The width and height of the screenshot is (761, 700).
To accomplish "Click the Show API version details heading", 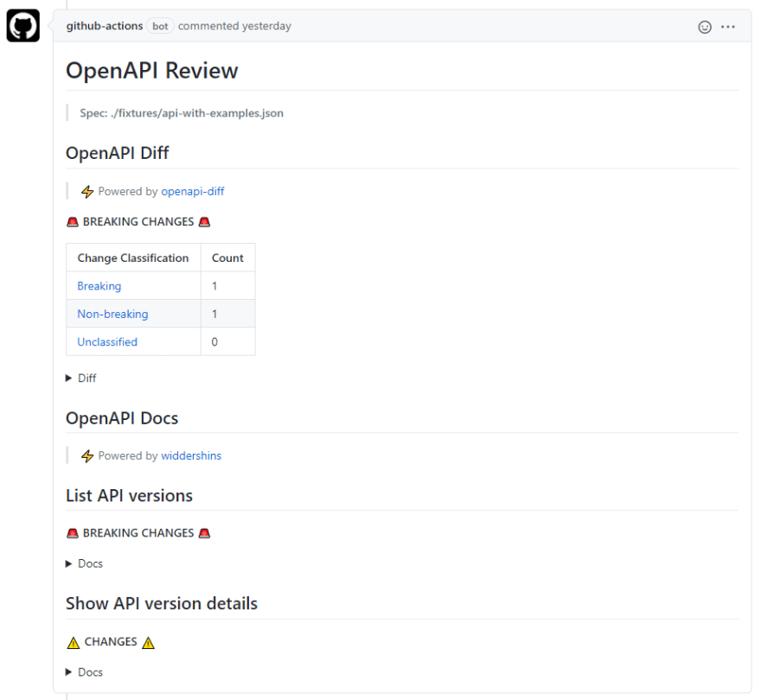I will pos(162,604).
